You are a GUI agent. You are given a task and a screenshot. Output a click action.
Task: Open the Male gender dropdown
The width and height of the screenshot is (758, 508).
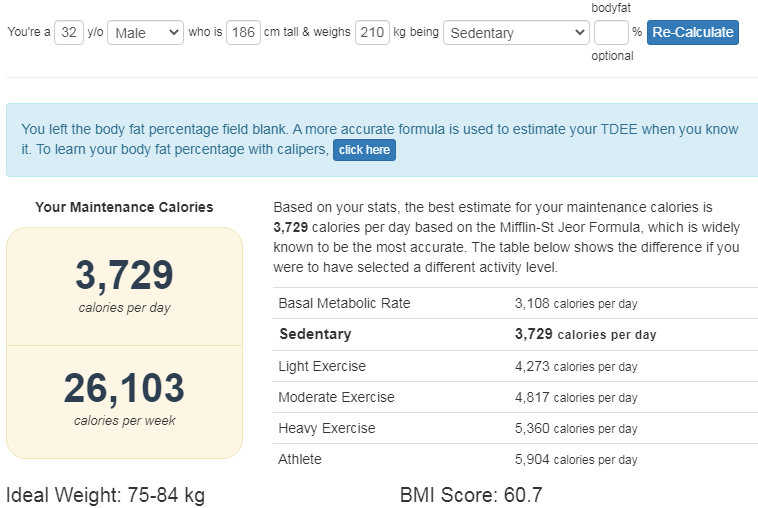pos(145,32)
